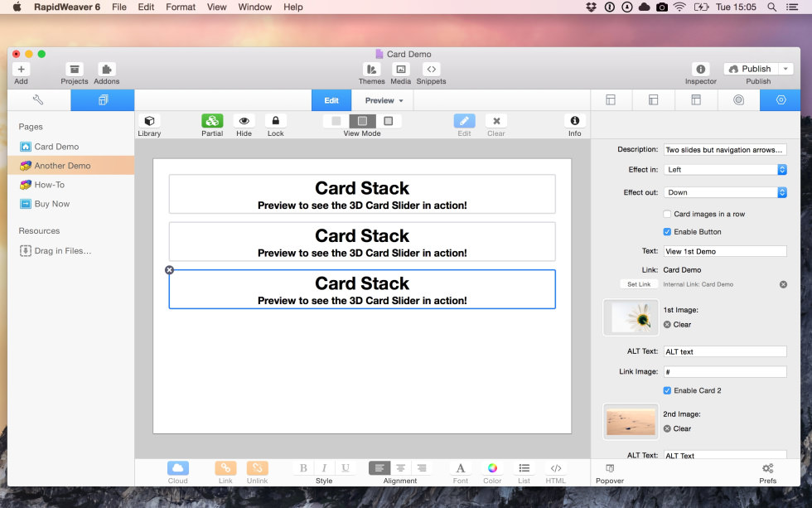Enable Card images in a row
The height and width of the screenshot is (508, 812).
point(667,214)
